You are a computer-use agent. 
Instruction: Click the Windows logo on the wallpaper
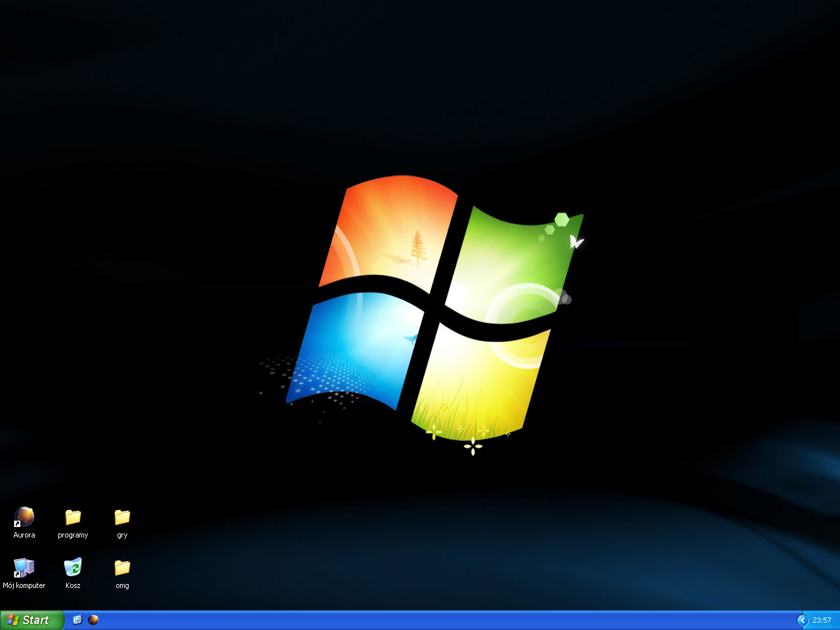tap(433, 308)
